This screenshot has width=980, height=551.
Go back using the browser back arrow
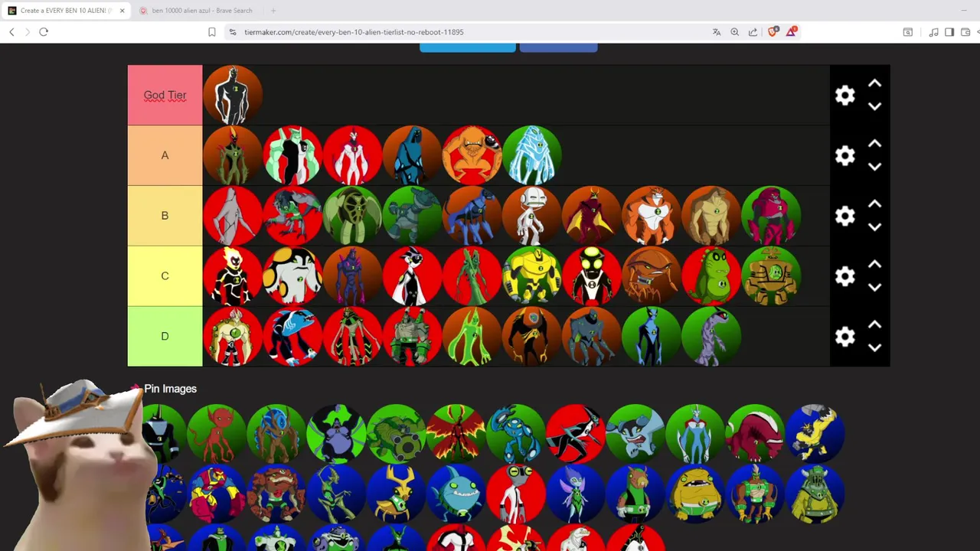(11, 32)
